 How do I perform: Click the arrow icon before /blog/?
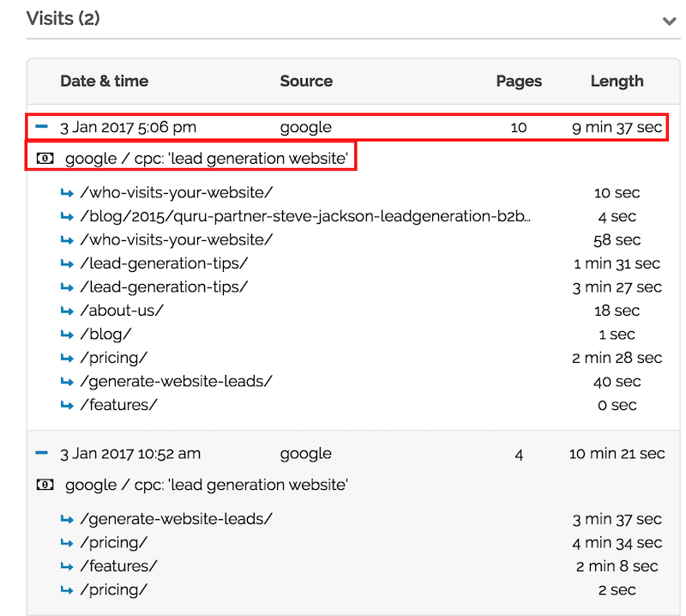pyautogui.click(x=68, y=335)
